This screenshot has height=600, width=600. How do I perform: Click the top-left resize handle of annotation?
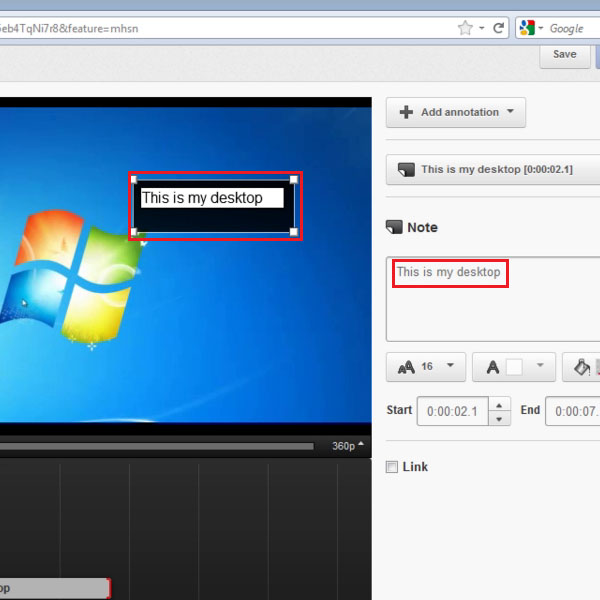(134, 180)
